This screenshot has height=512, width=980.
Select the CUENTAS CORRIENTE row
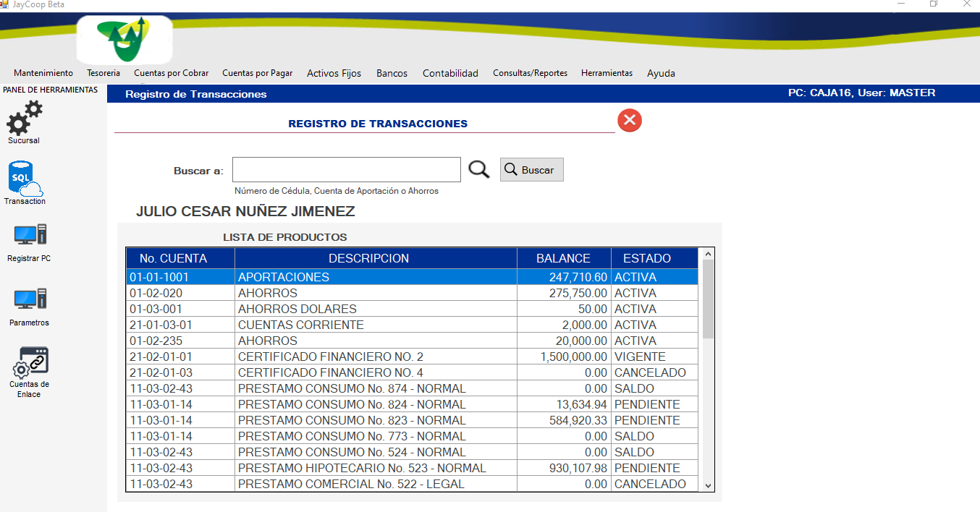(x=413, y=325)
